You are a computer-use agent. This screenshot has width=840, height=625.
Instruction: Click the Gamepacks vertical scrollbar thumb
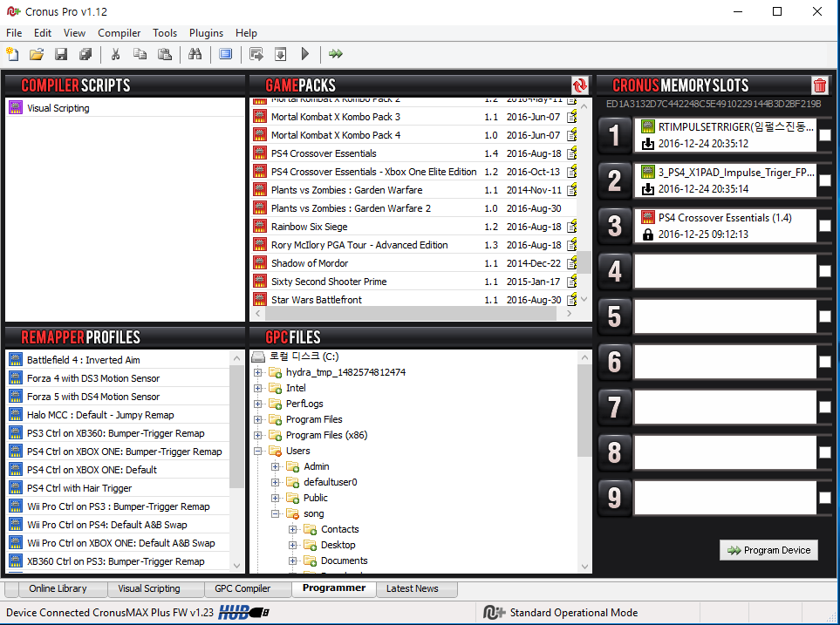[x=584, y=262]
